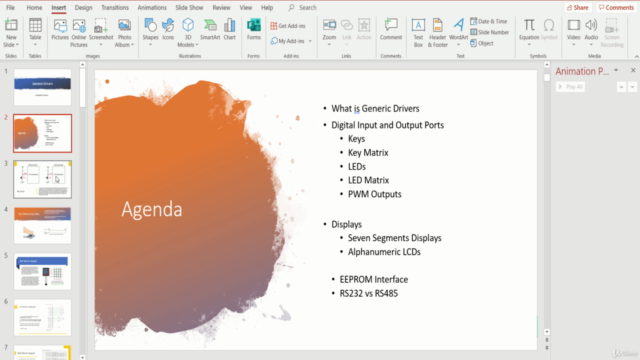This screenshot has width=640, height=360.
Task: Insert Pictures from device
Action: (60, 29)
